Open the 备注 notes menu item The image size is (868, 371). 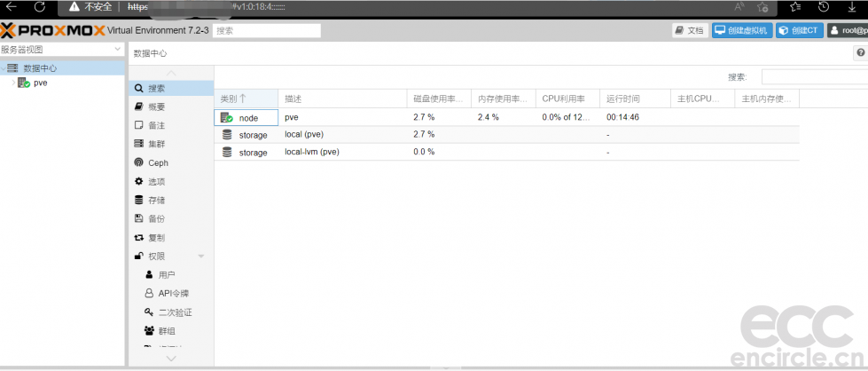[x=171, y=125]
